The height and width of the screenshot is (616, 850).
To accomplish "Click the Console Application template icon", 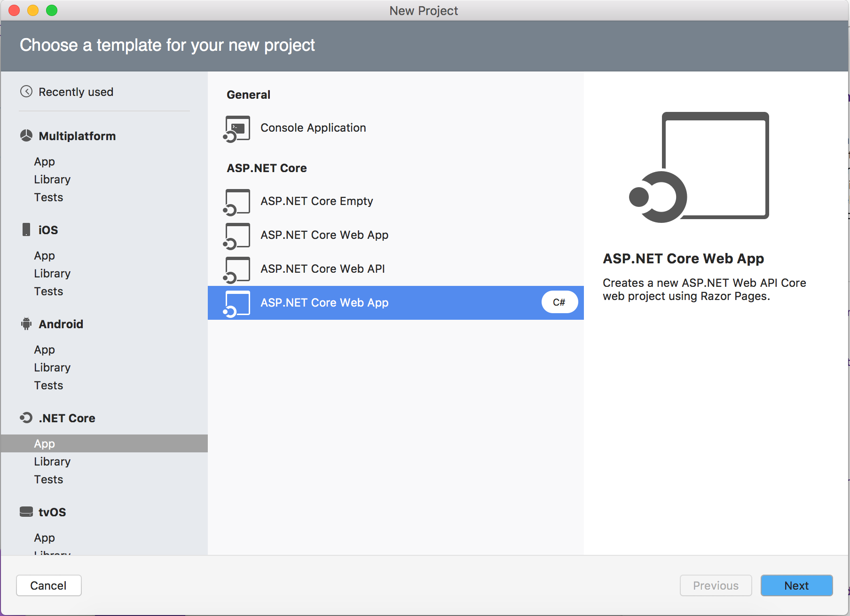I will pyautogui.click(x=237, y=128).
